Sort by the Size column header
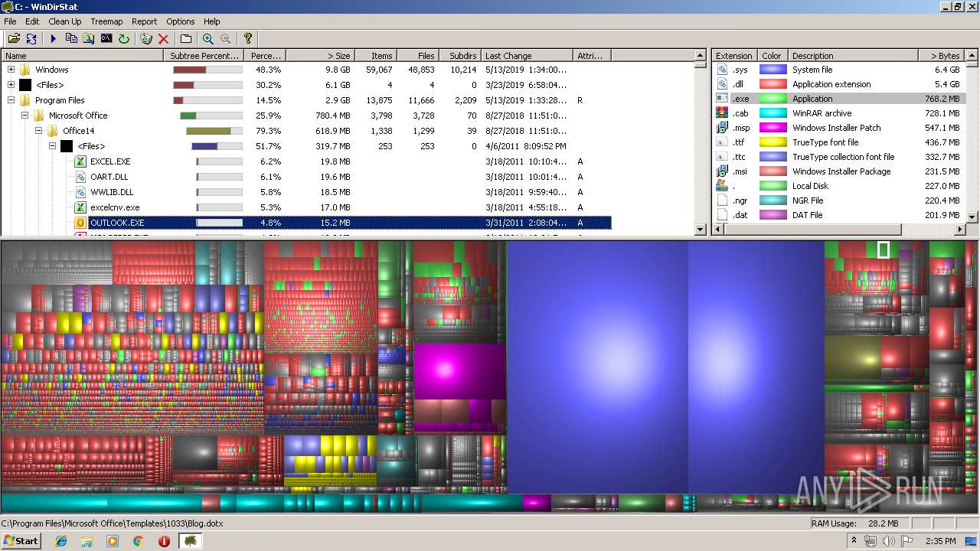This screenshot has width=980, height=551. (x=320, y=56)
